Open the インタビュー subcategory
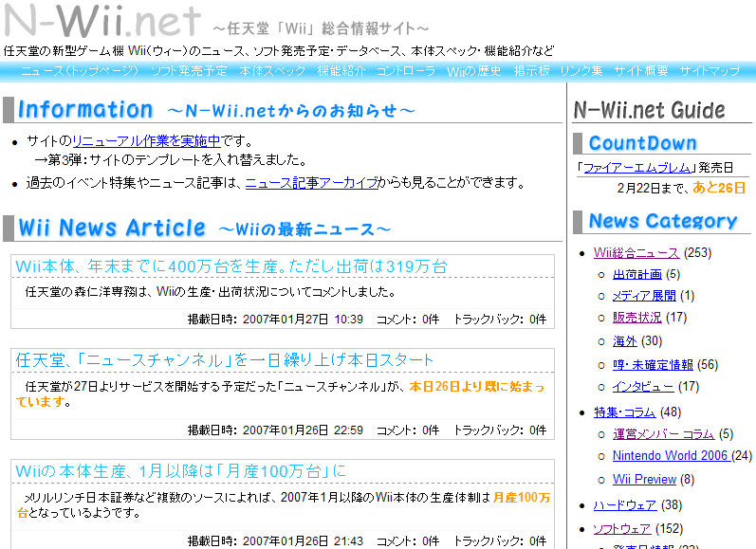This screenshot has width=756, height=549. point(643,387)
